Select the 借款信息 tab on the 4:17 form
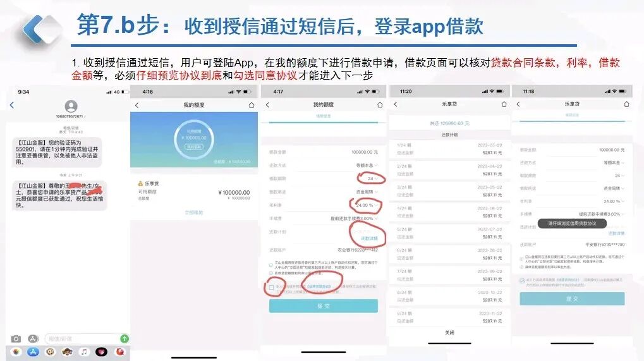Viewport: 644px width, 361px height. pyautogui.click(x=323, y=116)
